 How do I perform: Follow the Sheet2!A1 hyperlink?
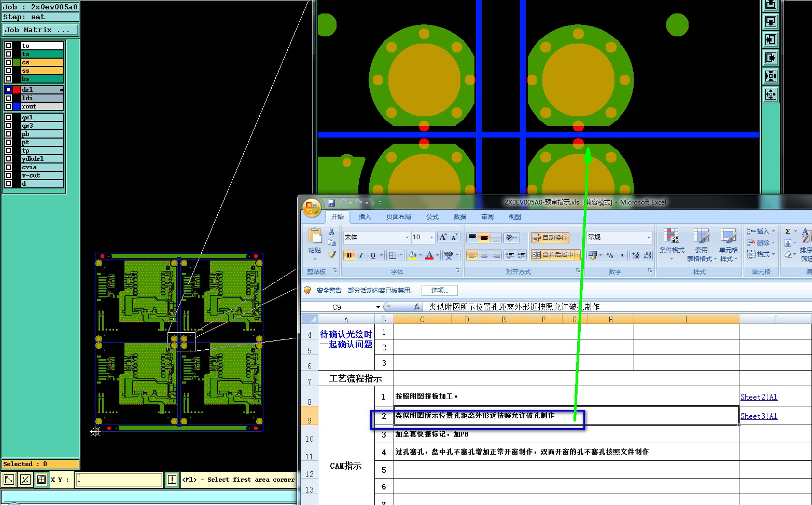[x=759, y=397]
